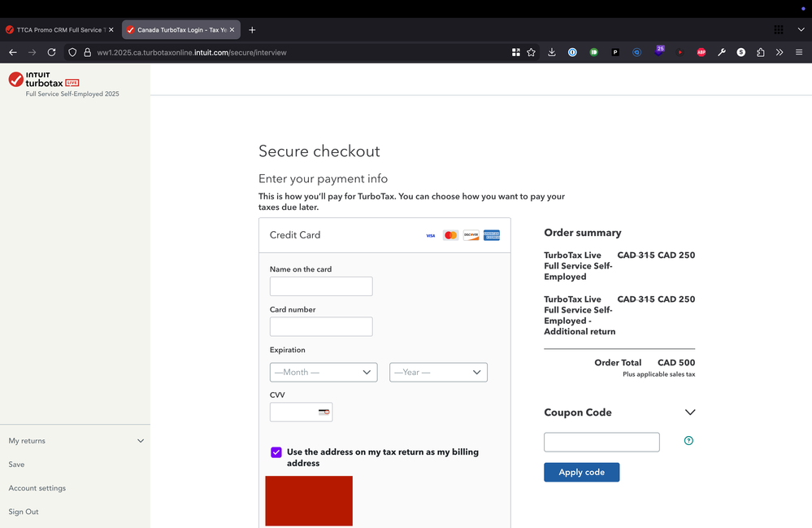Image resolution: width=812 pixels, height=528 pixels.
Task: Switch to TTCA Promo CRM Full Service tab
Action: (x=59, y=30)
